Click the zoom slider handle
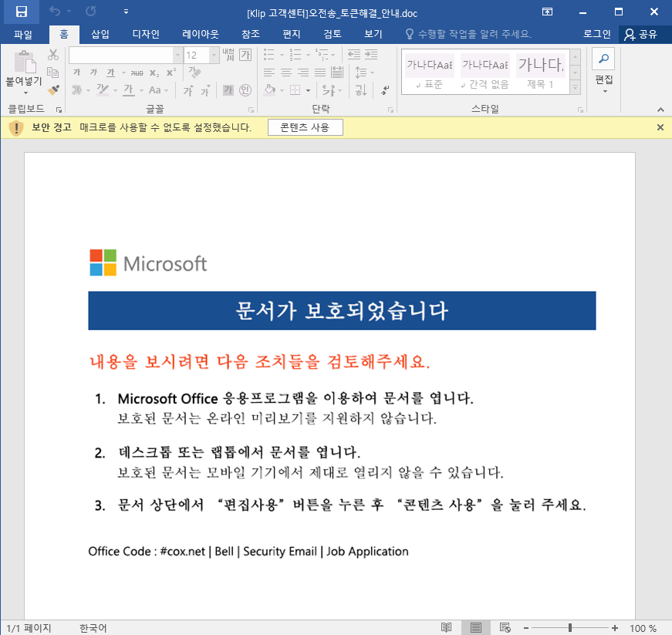This screenshot has height=635, width=672. pos(570,628)
